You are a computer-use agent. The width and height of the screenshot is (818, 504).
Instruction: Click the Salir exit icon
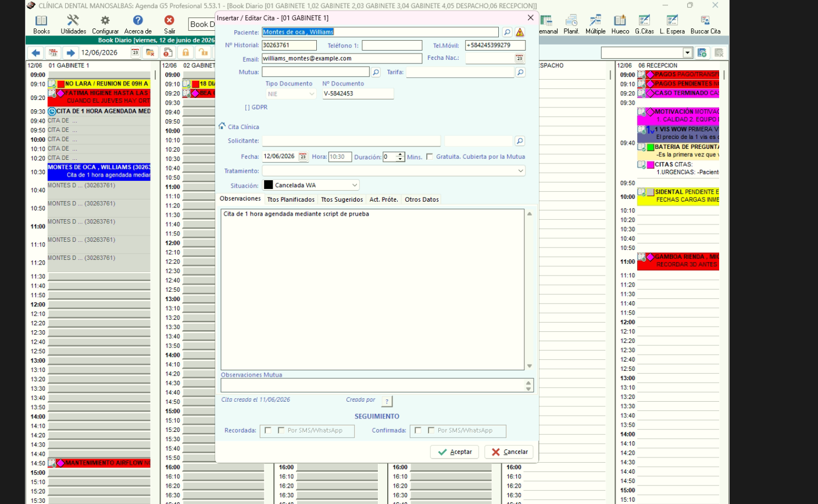pyautogui.click(x=169, y=24)
